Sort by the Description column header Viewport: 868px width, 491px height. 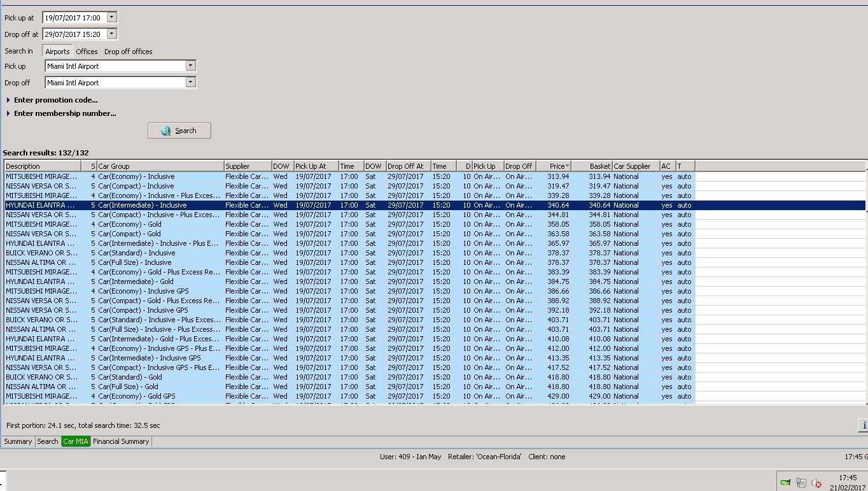tap(43, 166)
